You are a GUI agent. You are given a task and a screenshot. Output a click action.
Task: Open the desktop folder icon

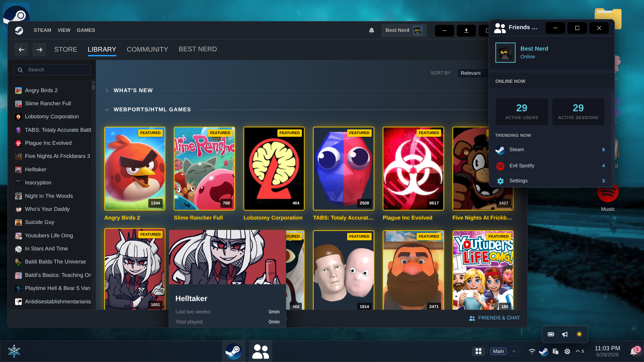pyautogui.click(x=608, y=18)
